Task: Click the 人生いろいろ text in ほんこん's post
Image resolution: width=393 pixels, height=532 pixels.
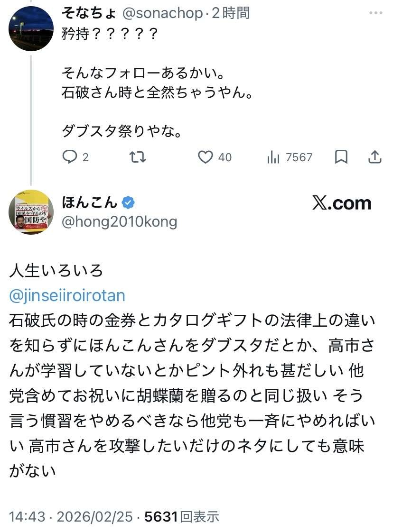Action: (56, 271)
